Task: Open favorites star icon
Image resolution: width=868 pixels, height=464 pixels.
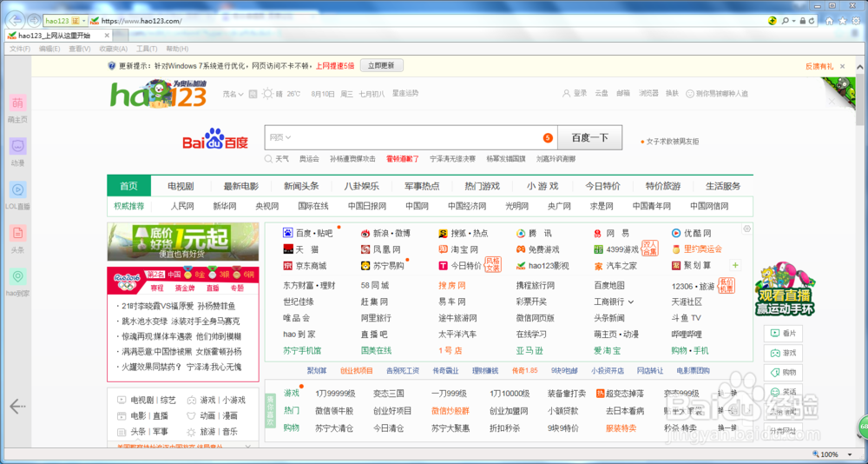Action: 843,21
